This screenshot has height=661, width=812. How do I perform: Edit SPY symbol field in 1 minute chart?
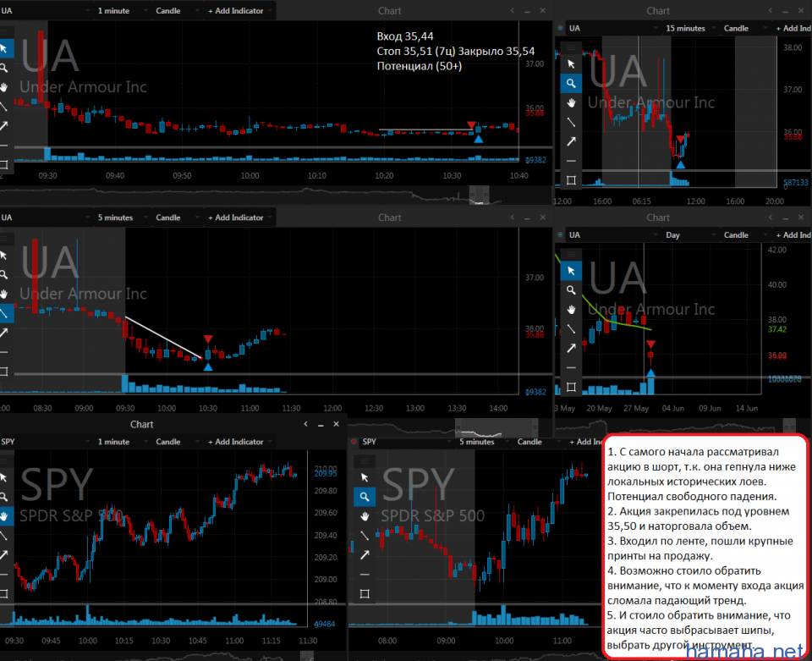46,441
